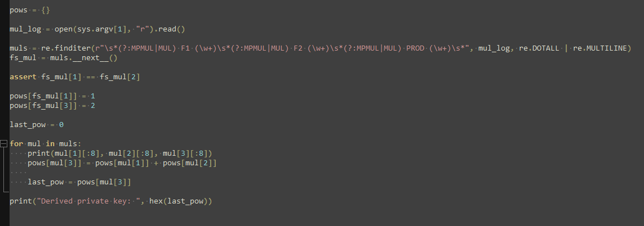
Task: Collapse the for-loop fold marker in gutter
Action: tap(4, 143)
